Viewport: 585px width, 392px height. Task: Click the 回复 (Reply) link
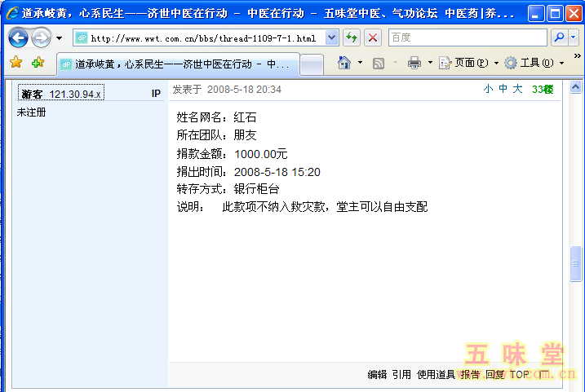click(x=494, y=375)
